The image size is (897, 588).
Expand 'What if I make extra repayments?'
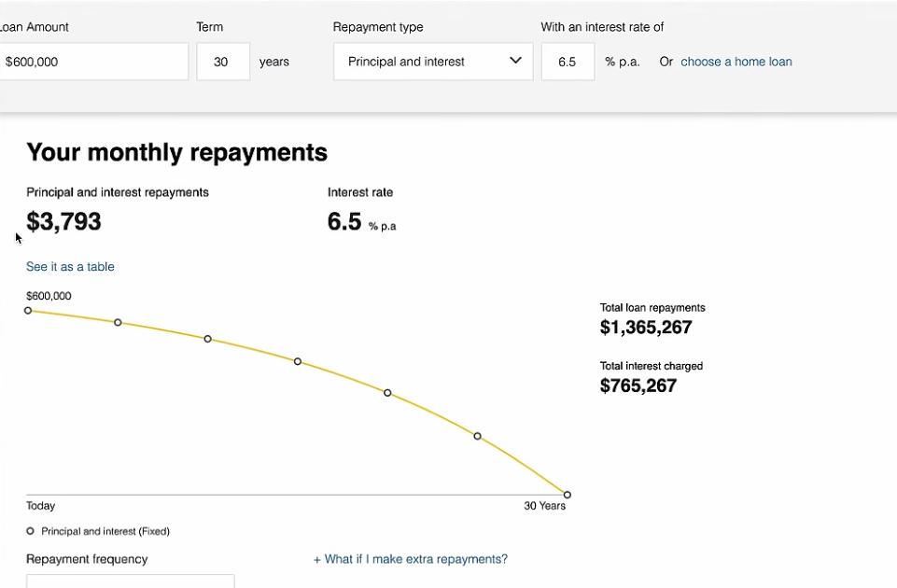[411, 559]
